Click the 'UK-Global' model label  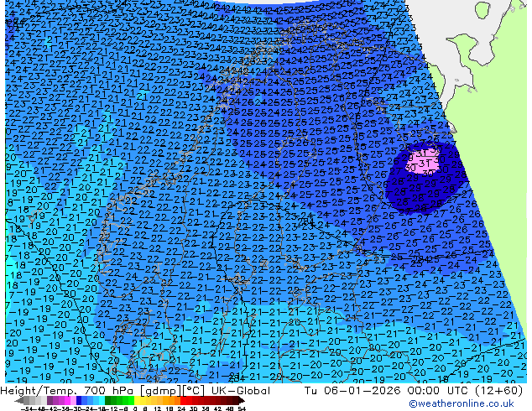(241, 390)
